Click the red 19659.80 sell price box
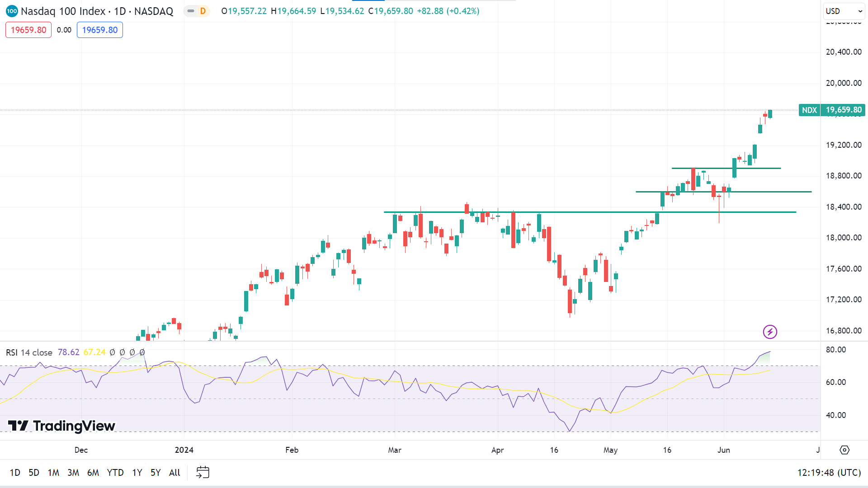Image resolution: width=868 pixels, height=488 pixels. pyautogui.click(x=28, y=30)
